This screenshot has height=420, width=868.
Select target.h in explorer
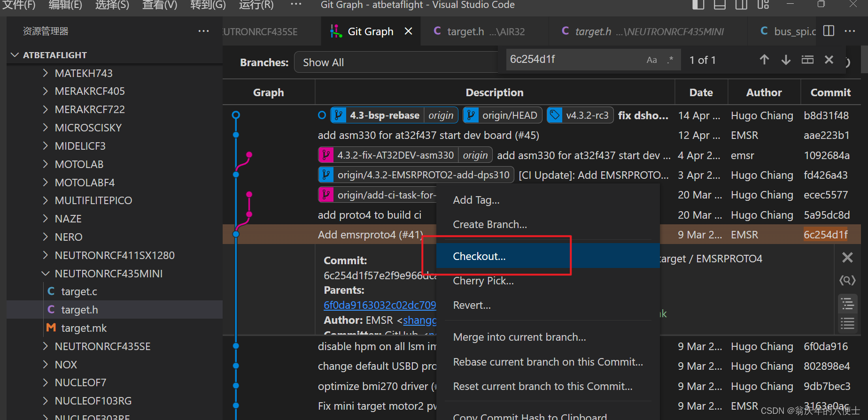(115, 310)
